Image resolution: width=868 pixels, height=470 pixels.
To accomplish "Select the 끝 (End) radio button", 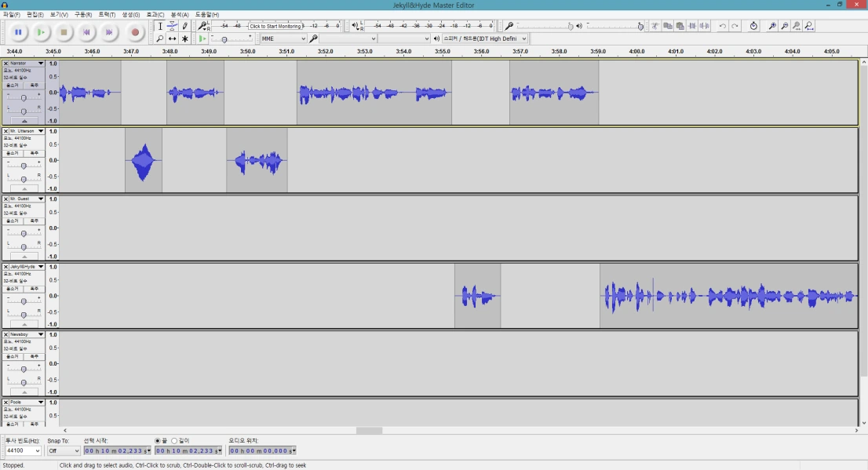I will [157, 441].
